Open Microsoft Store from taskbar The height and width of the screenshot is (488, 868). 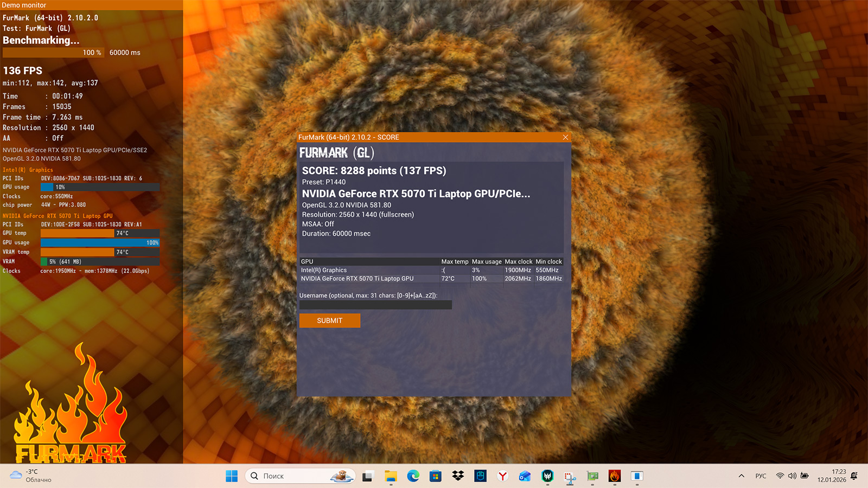[x=435, y=476]
